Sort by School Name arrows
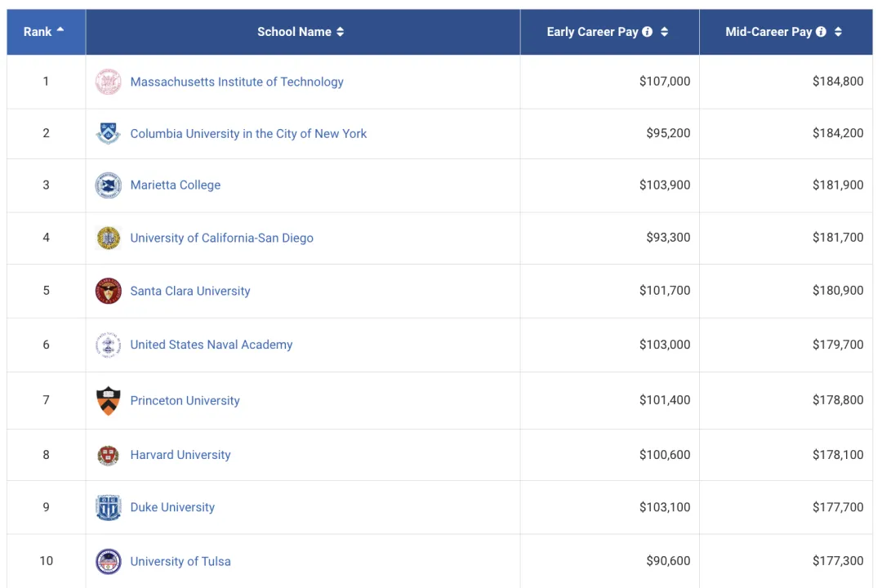This screenshot has height=588, width=882. [x=341, y=32]
